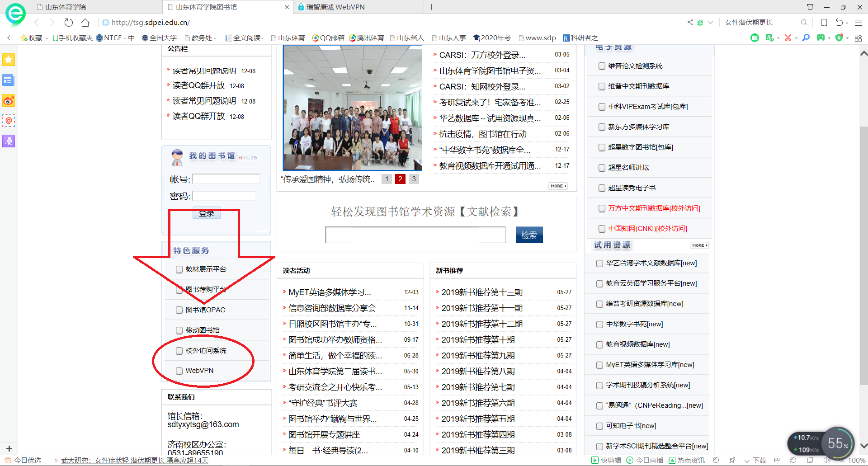Click the green IE compatibility mode icon
The image size is (868, 466).
[700, 22]
